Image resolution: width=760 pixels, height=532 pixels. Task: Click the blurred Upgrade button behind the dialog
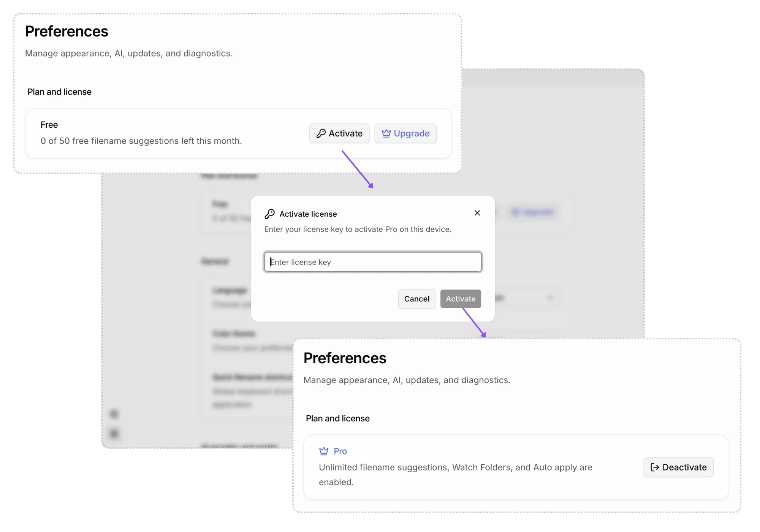(x=533, y=212)
